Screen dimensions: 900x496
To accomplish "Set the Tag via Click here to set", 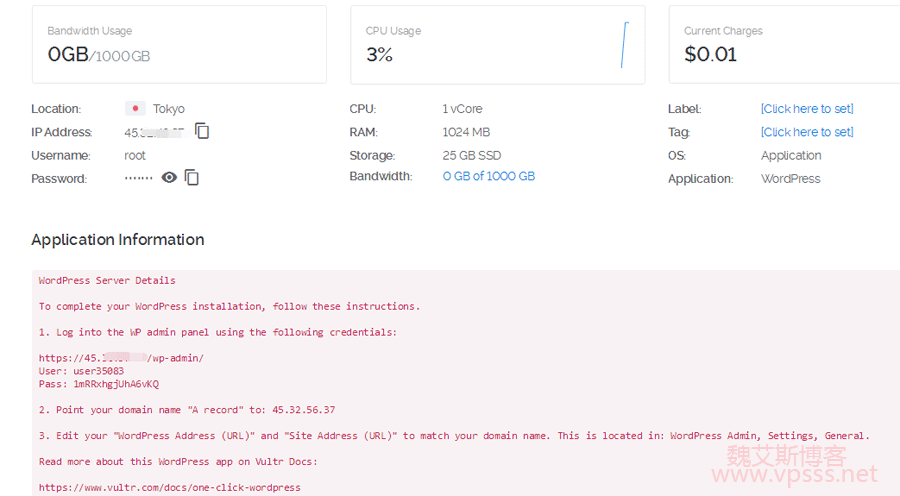I will coord(806,132).
